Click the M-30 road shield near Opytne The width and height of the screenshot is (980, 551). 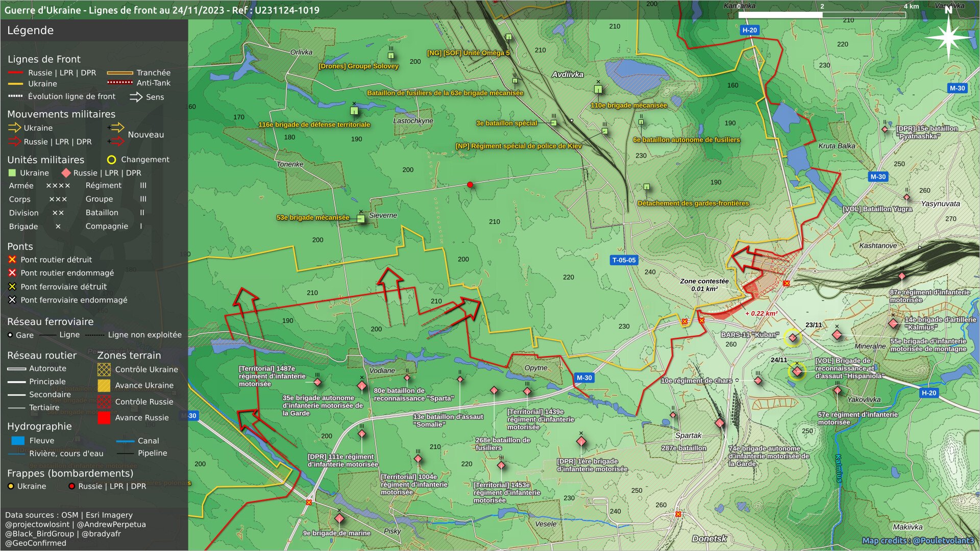coord(584,378)
